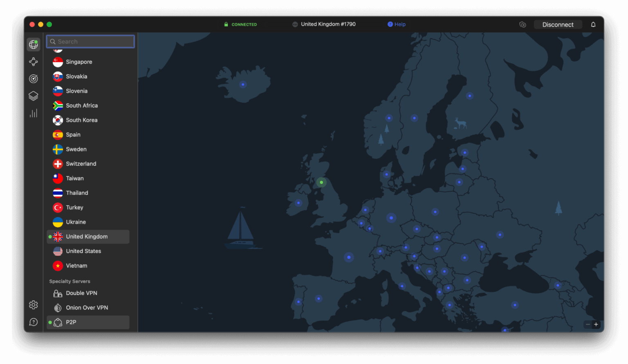Click United Kingdom #1790 server label

pyautogui.click(x=328, y=24)
